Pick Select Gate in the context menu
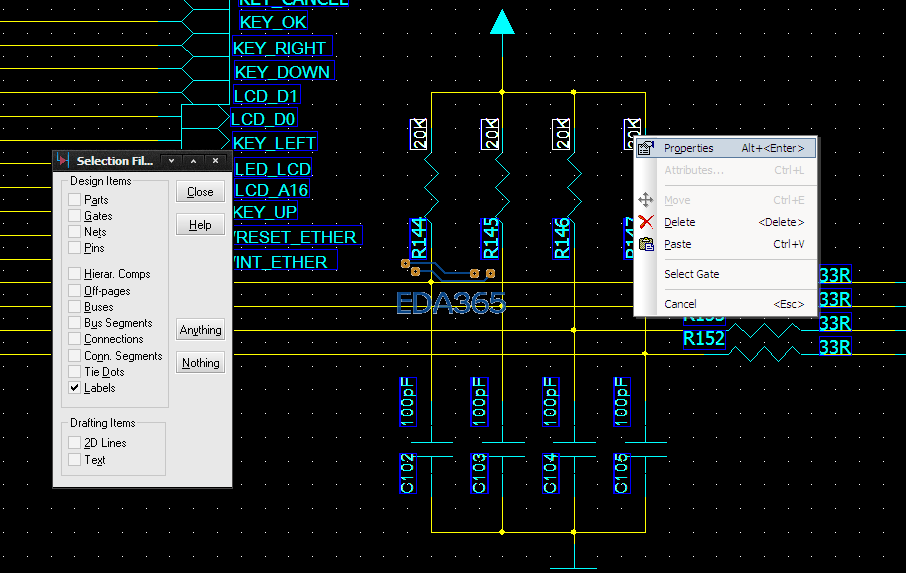 point(726,274)
